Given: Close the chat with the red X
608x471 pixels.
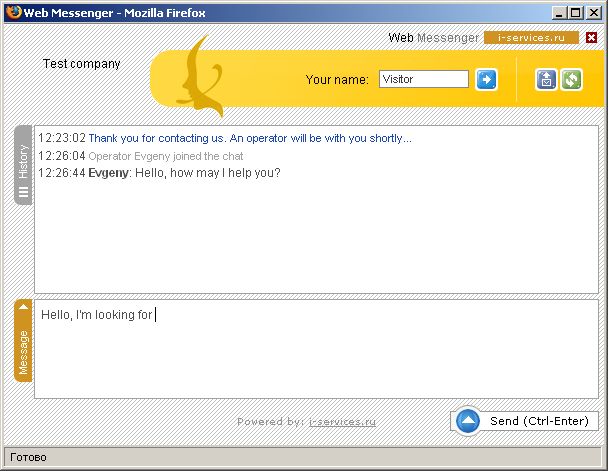Looking at the screenshot, I should [591, 38].
